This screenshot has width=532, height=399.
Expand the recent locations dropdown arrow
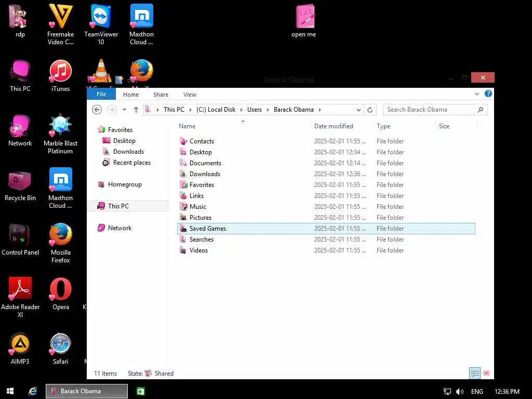tap(125, 110)
